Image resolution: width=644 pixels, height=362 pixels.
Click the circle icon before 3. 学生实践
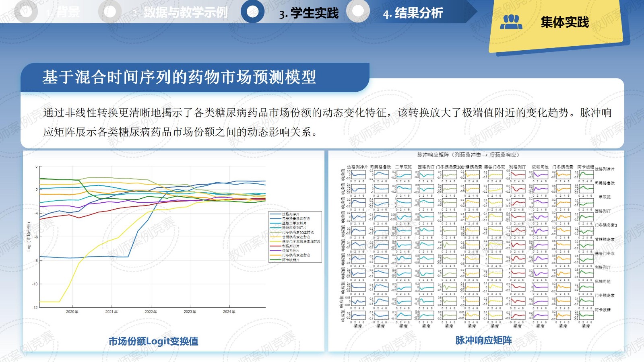(252, 11)
